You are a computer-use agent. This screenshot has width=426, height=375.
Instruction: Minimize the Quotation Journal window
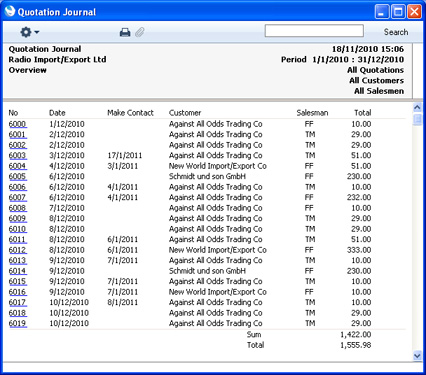[382, 12]
